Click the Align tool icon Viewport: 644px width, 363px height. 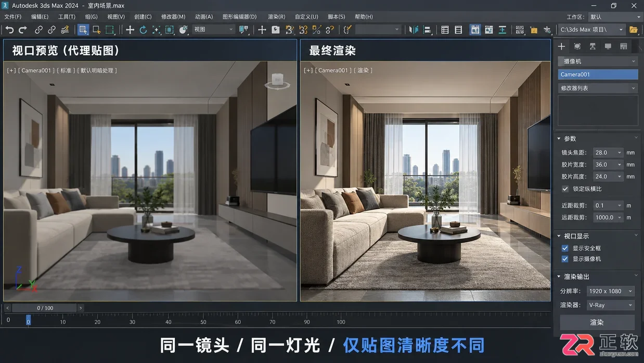[x=427, y=30]
